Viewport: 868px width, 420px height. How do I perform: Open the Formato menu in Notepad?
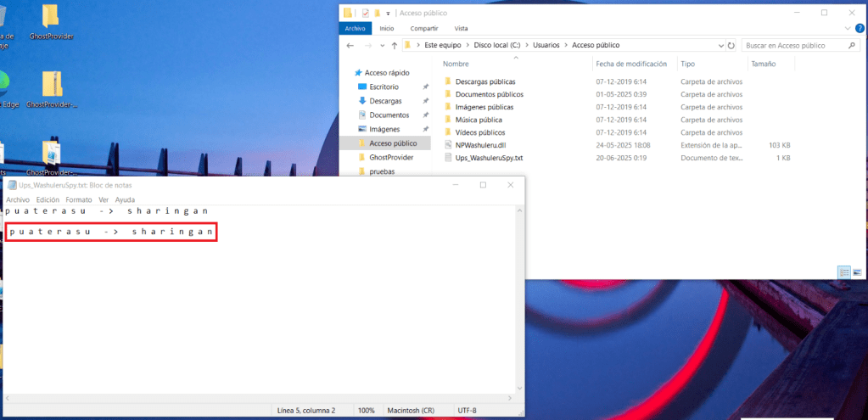pos(79,199)
